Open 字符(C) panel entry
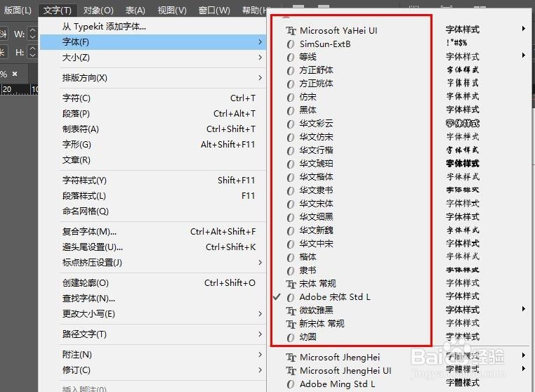This screenshot has height=392, width=535. tap(152, 98)
